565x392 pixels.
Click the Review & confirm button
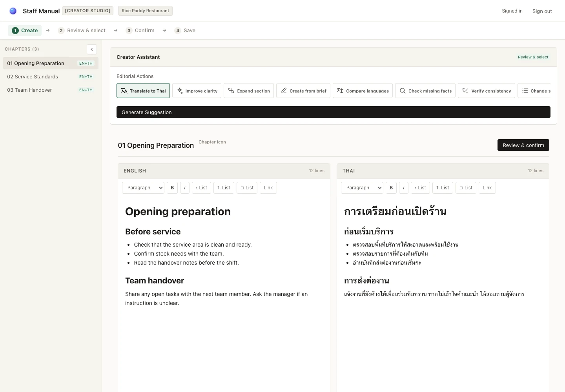(523, 145)
